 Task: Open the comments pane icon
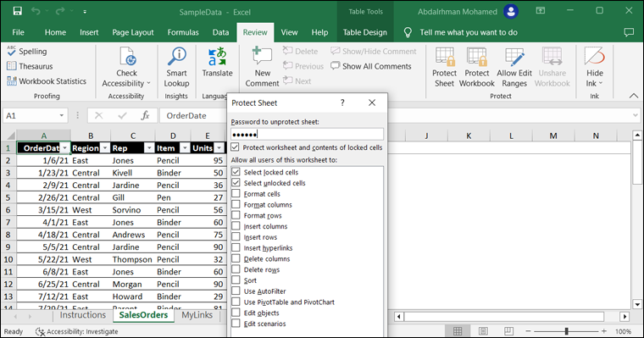point(629,32)
